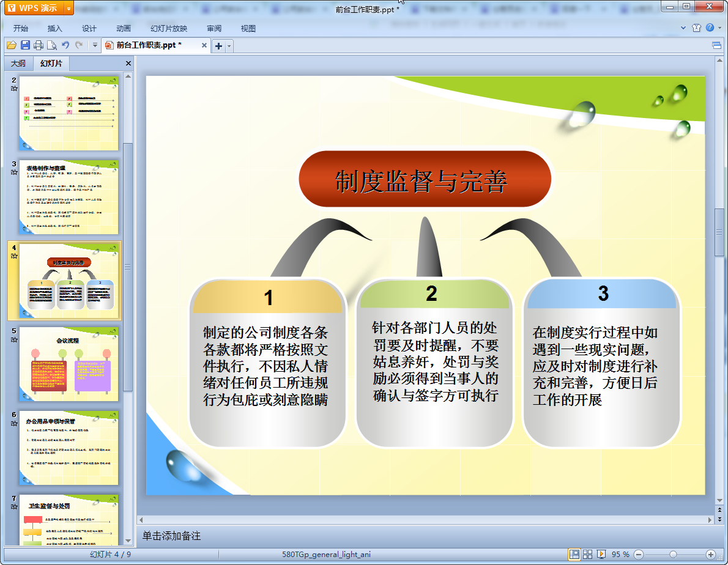Image resolution: width=728 pixels, height=565 pixels.
Task: Open the 幻灯片放映 menu
Action: point(169,28)
